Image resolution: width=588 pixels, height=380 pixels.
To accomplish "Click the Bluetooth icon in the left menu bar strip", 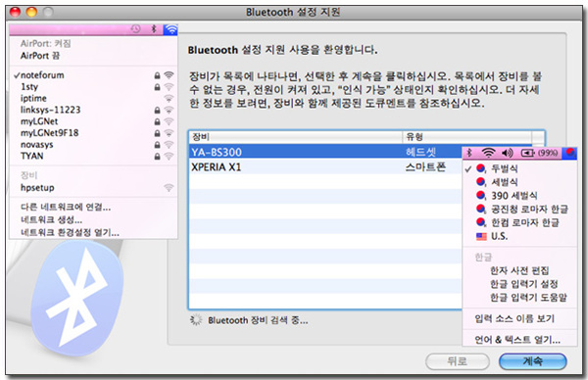I will pos(154,28).
